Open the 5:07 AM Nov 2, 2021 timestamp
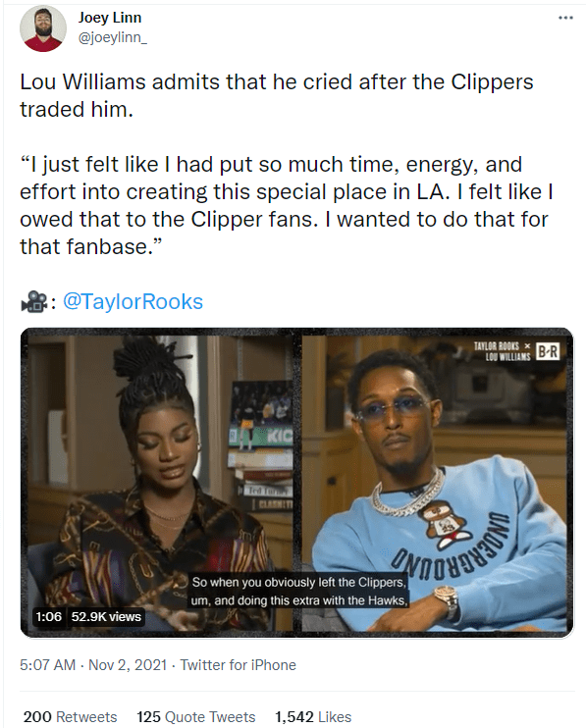This screenshot has width=586, height=728. [x=93, y=665]
